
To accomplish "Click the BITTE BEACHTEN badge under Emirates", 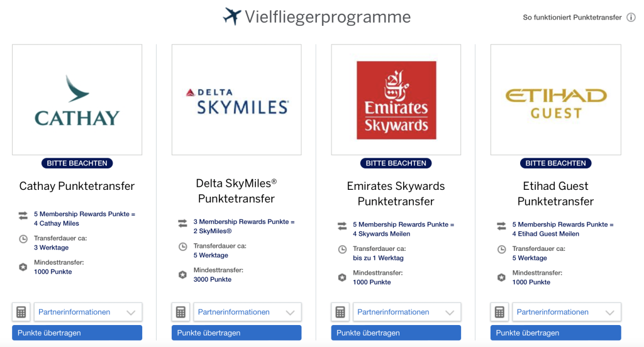I will click(x=396, y=163).
